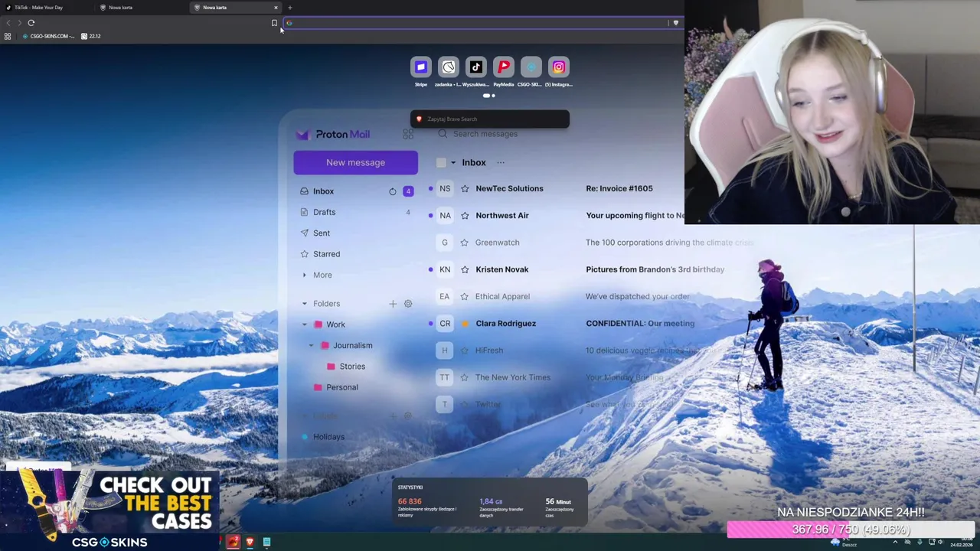
Task: Collapse the Work folder tree
Action: coord(304,324)
